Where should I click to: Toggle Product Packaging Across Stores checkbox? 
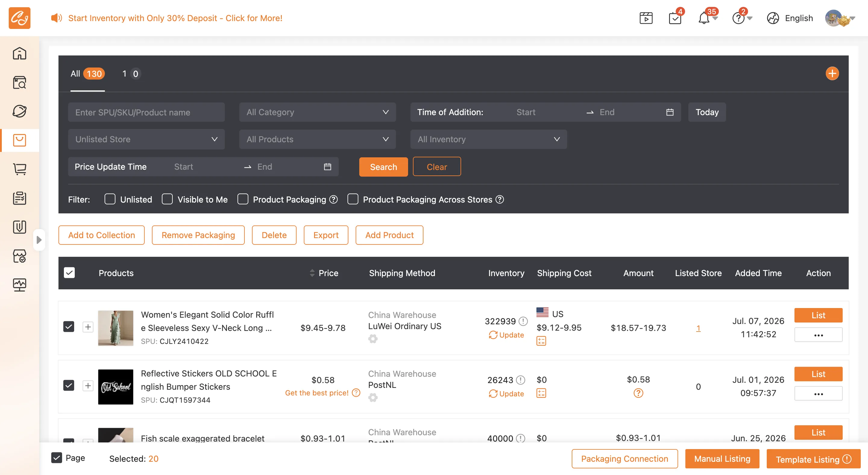(352, 199)
